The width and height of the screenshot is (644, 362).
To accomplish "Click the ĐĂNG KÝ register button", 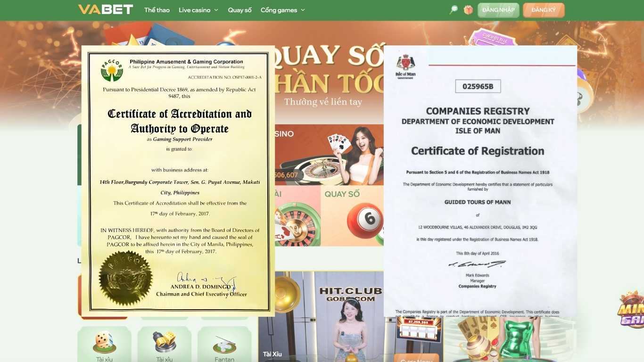I will click(x=544, y=10).
